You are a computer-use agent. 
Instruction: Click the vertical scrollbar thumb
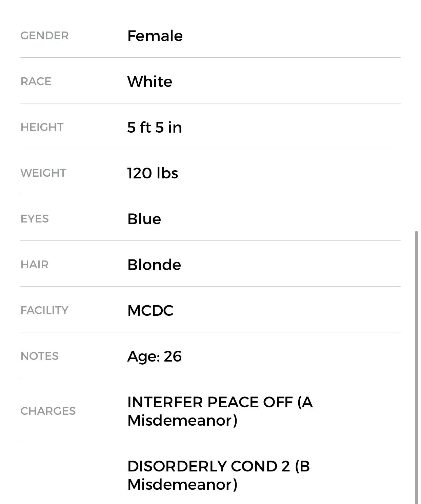click(416, 366)
